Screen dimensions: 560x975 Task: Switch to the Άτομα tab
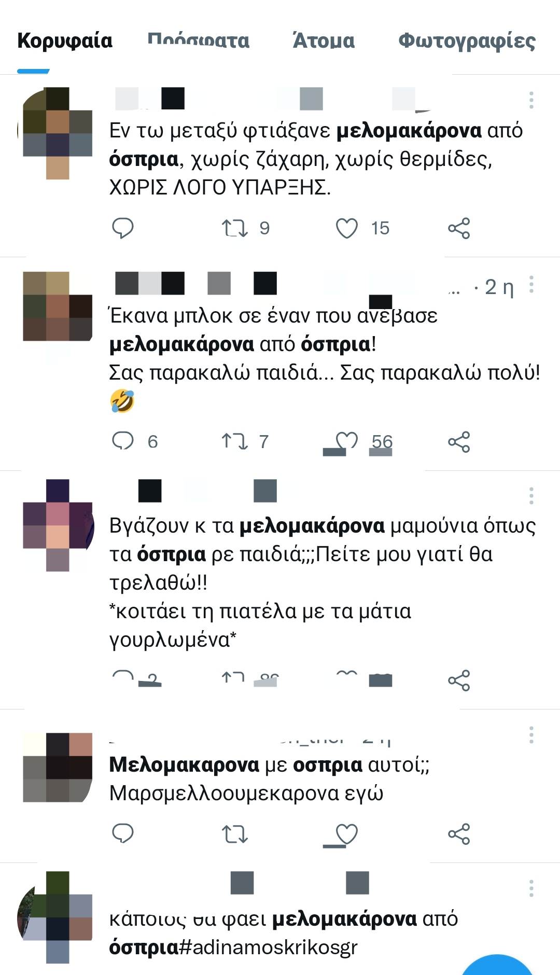coord(324,40)
